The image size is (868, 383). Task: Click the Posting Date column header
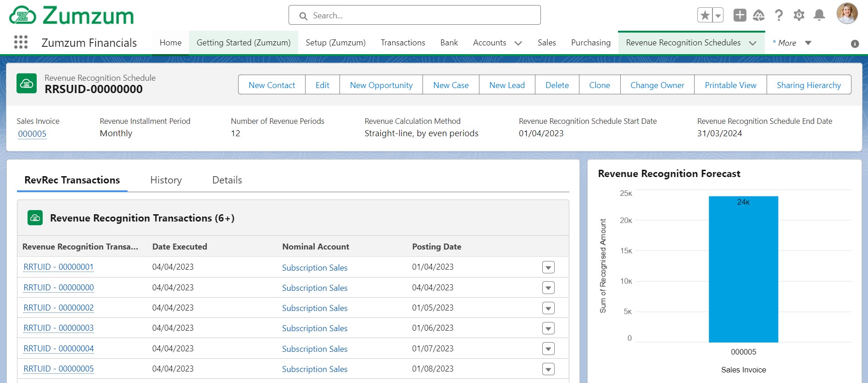click(437, 247)
